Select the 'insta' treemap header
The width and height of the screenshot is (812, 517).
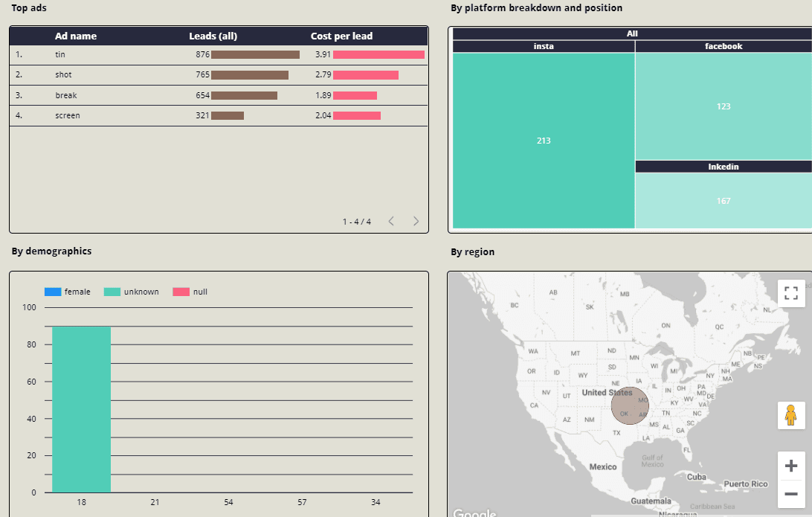(544, 46)
